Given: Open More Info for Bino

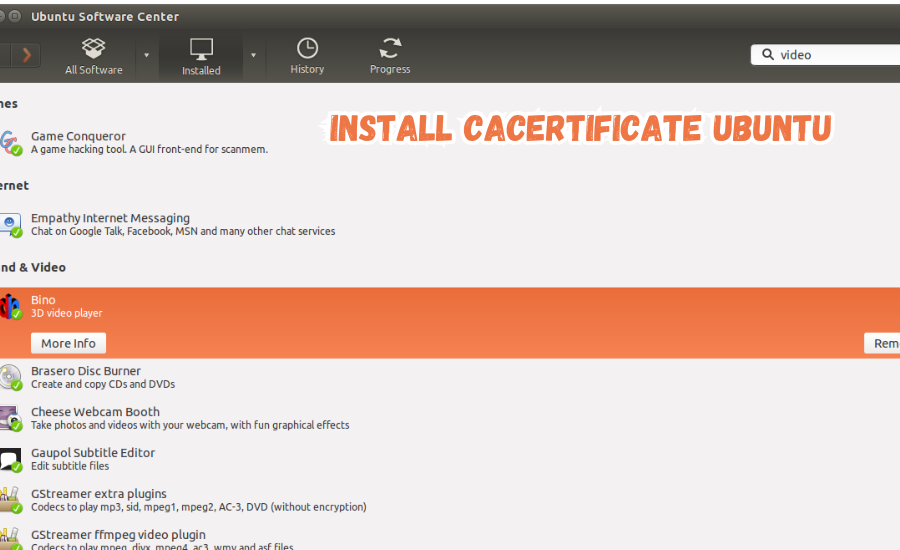Looking at the screenshot, I should click(x=68, y=343).
